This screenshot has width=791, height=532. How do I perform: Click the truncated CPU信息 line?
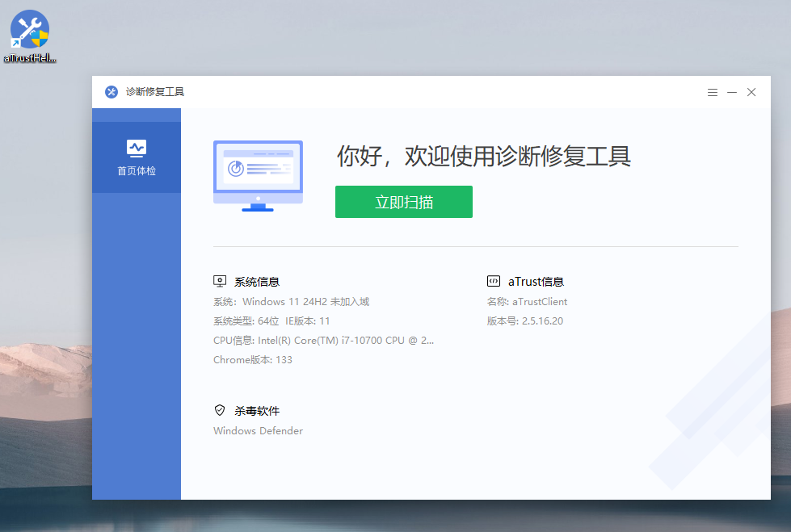pos(323,341)
